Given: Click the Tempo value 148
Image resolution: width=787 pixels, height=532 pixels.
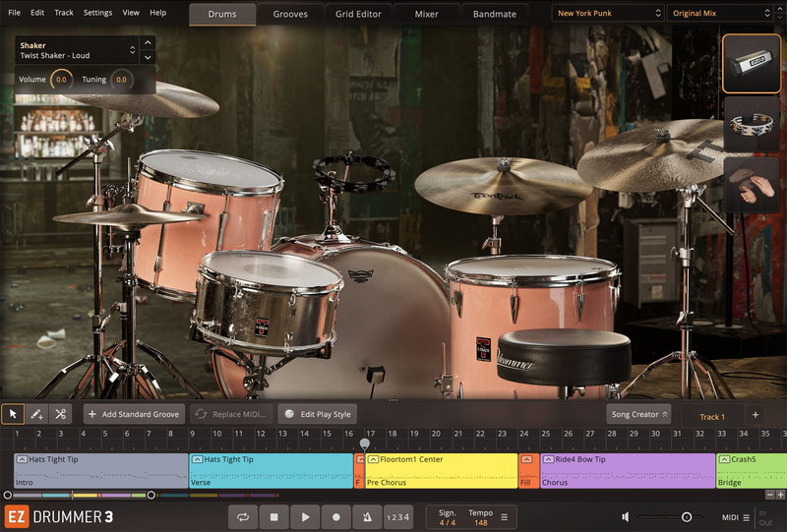Looking at the screenshot, I should point(481,522).
